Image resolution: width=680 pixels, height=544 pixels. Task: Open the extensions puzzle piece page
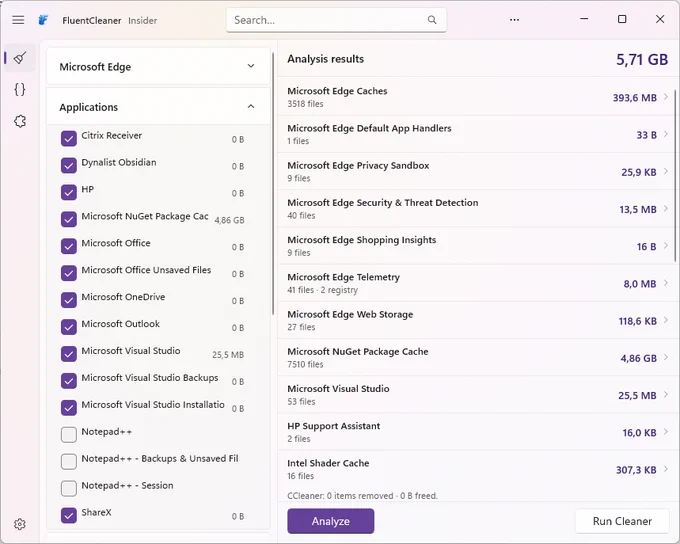coord(20,121)
